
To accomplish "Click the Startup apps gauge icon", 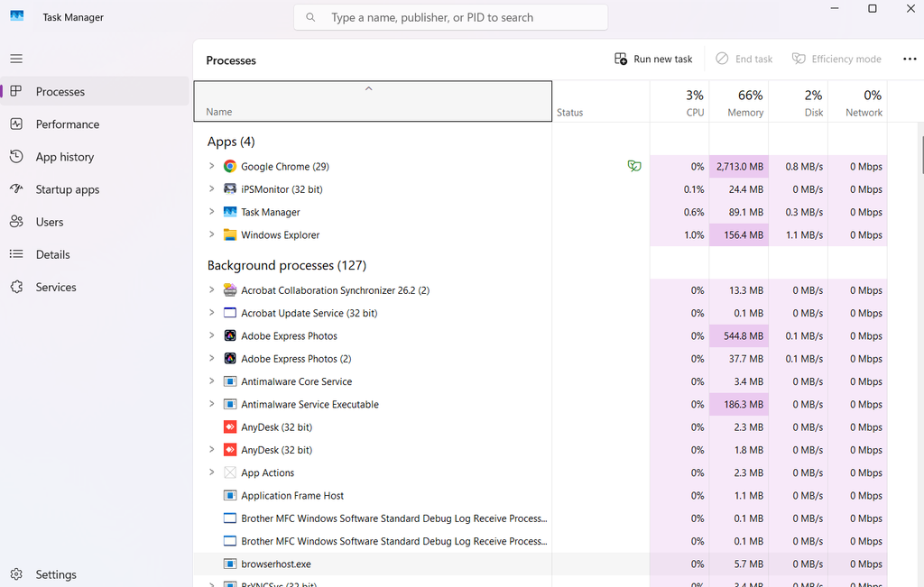I will [x=16, y=189].
